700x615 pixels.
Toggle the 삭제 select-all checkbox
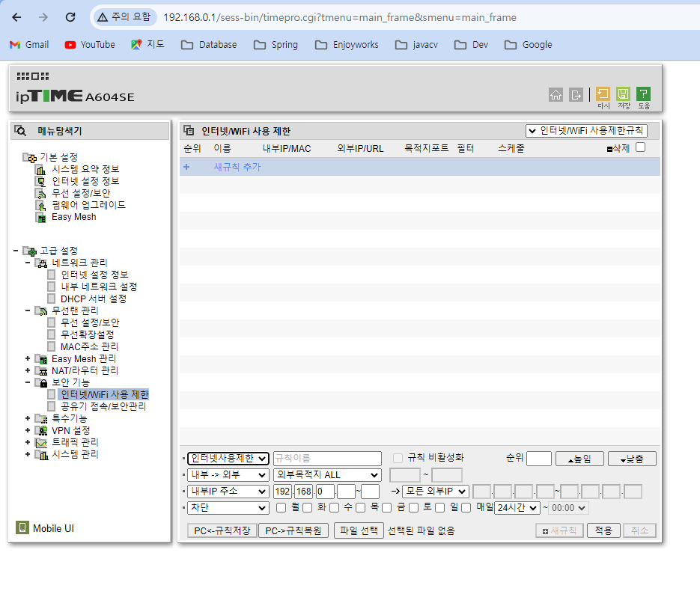pos(640,147)
